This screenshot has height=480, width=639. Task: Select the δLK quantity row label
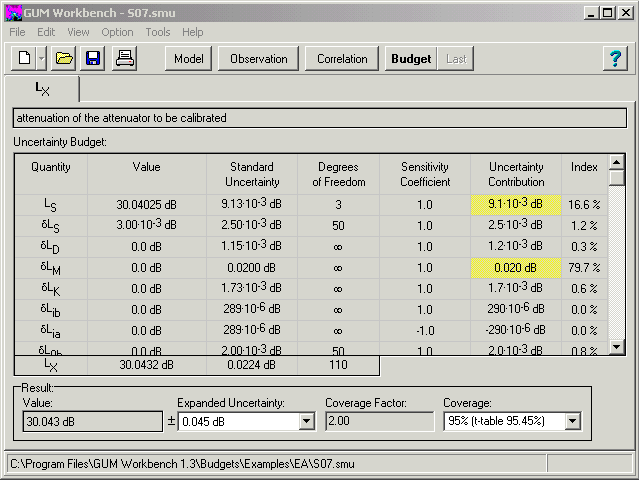[51, 289]
